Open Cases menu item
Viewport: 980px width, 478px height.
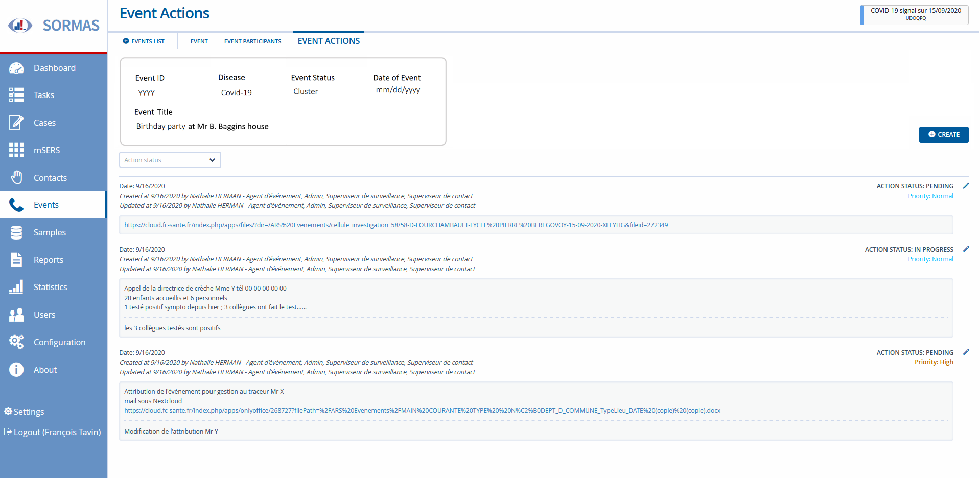[x=54, y=123]
